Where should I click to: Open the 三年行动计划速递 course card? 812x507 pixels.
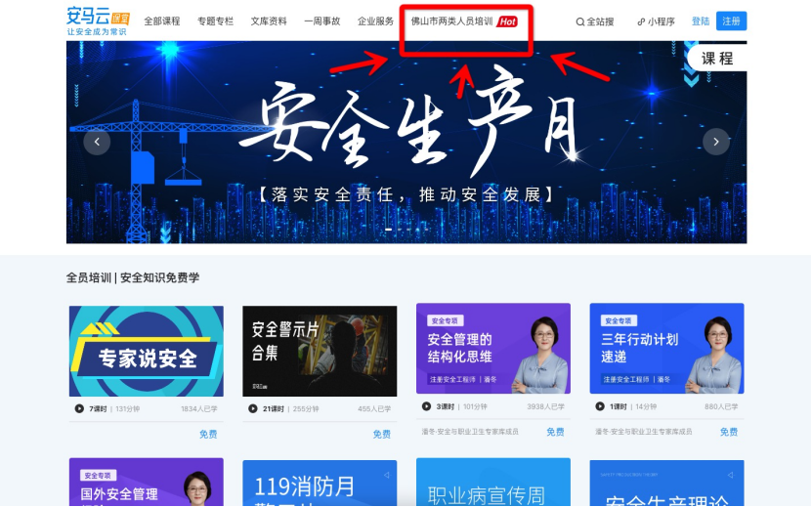667,349
